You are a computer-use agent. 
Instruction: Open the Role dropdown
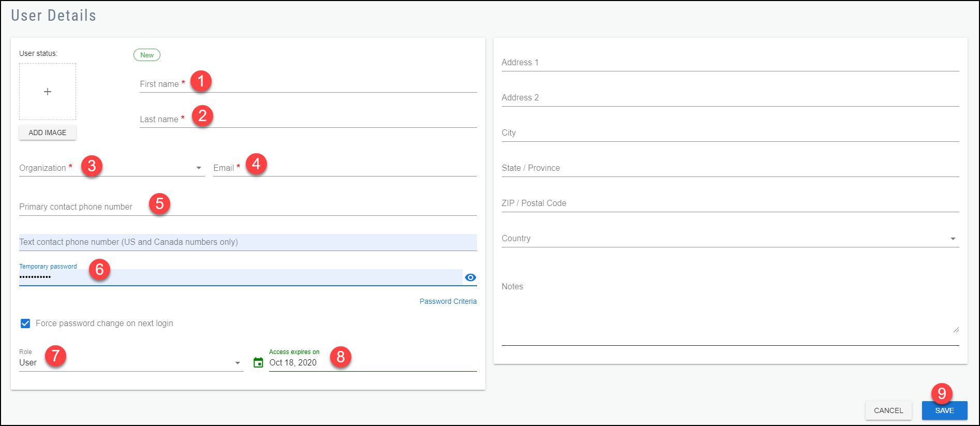[131, 362]
